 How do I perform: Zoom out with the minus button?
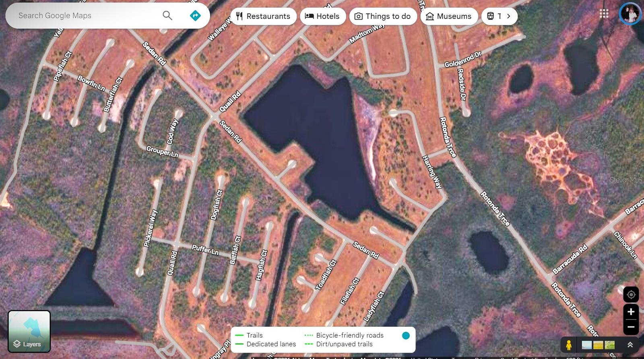pyautogui.click(x=631, y=327)
